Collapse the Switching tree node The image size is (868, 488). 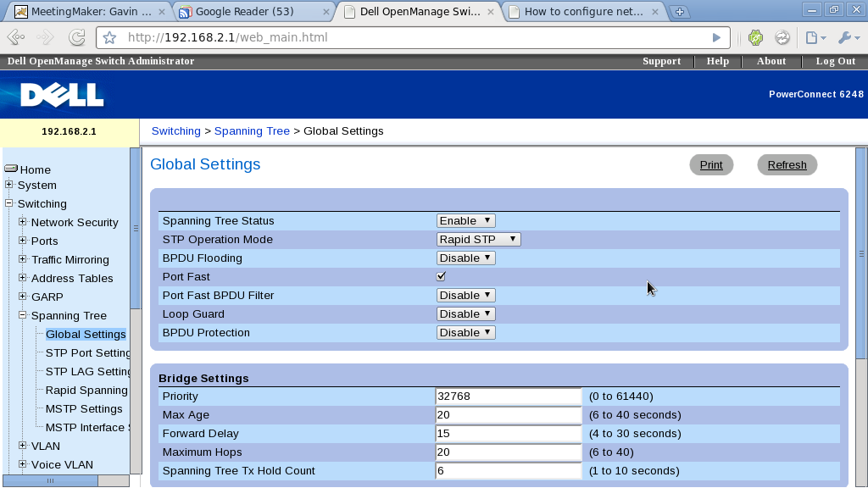(8, 203)
